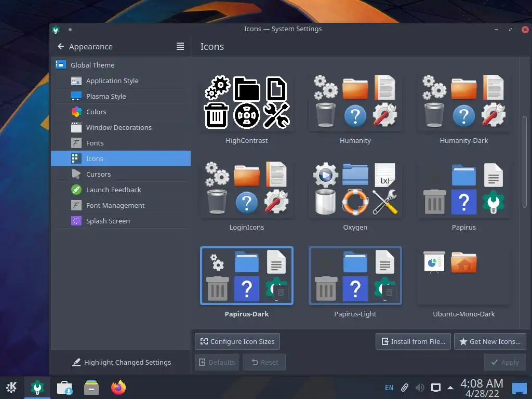Image resolution: width=532 pixels, height=399 pixels.
Task: Launch Firefox from the taskbar
Action: pyautogui.click(x=118, y=387)
